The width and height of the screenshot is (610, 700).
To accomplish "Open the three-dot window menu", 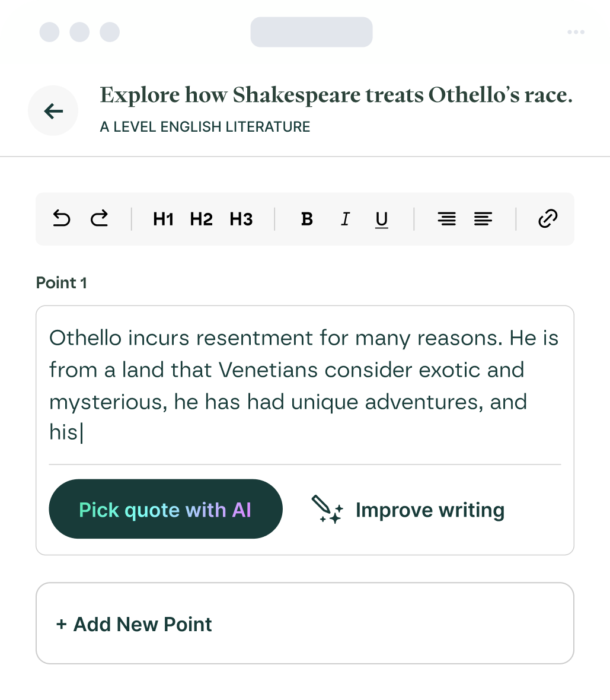I will [576, 32].
